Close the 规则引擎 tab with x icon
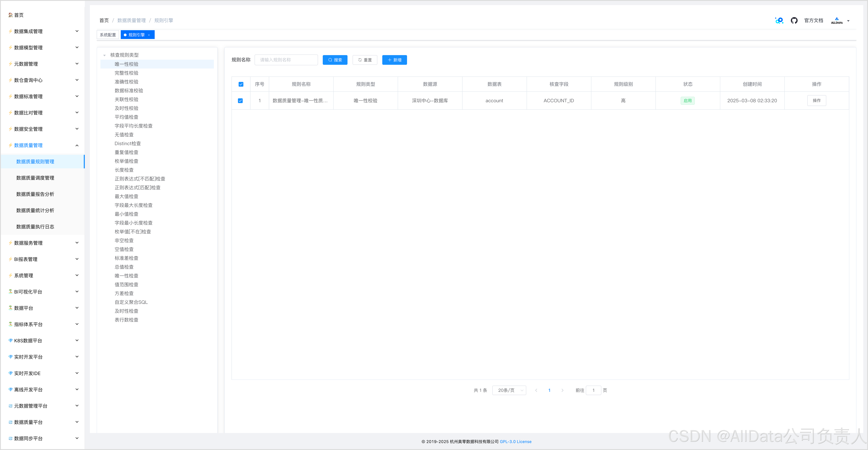868x450 pixels. (x=149, y=35)
